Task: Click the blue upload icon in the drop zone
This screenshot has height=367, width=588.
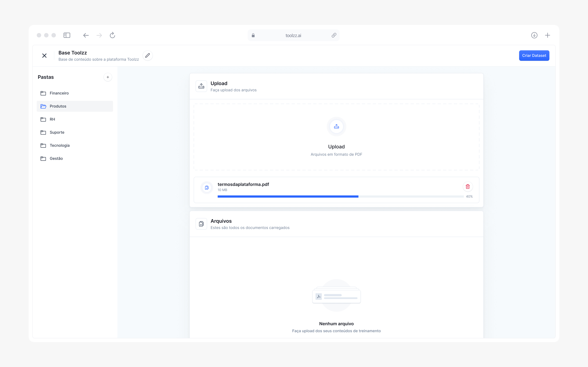Action: 336,126
